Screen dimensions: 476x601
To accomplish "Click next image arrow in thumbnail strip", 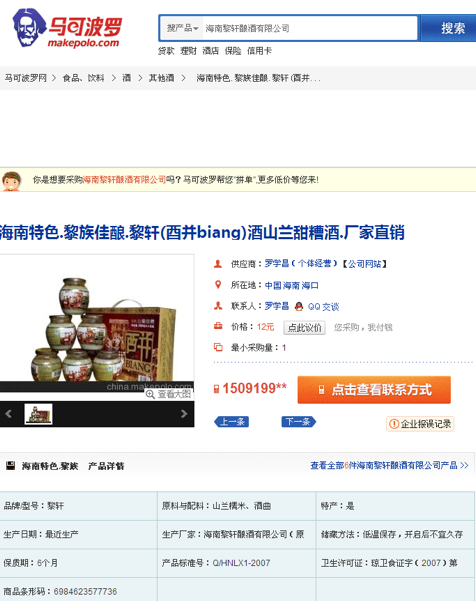I will (184, 414).
